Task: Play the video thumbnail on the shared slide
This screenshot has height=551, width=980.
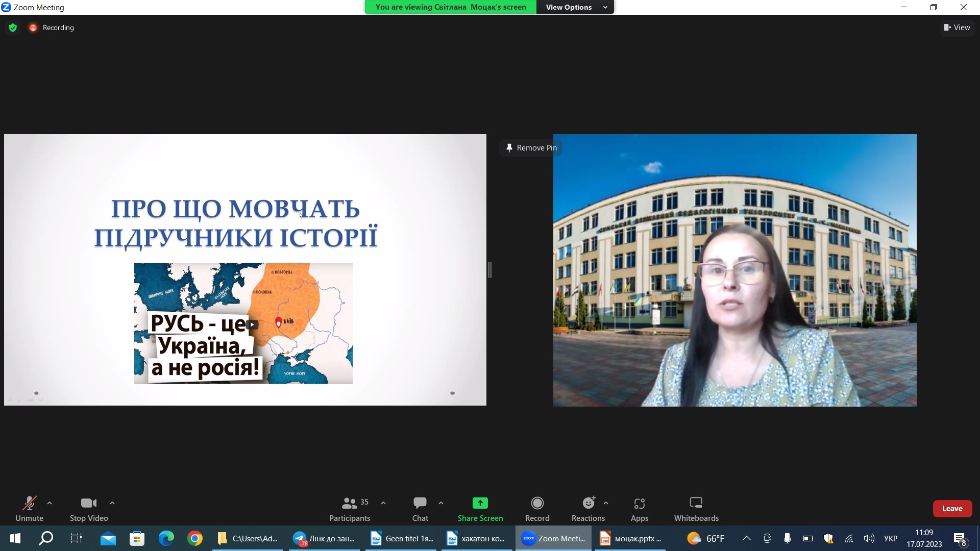Action: (x=252, y=324)
